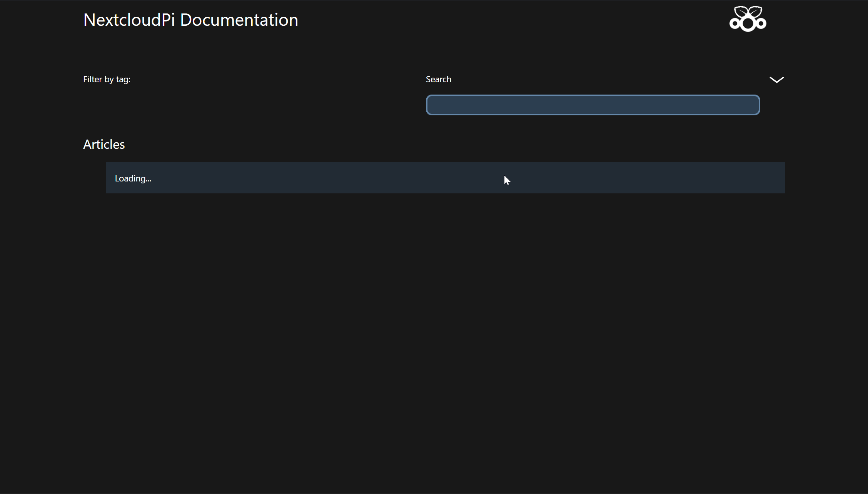Activate the dark article row highlight
868x494 pixels.
pyautogui.click(x=445, y=178)
